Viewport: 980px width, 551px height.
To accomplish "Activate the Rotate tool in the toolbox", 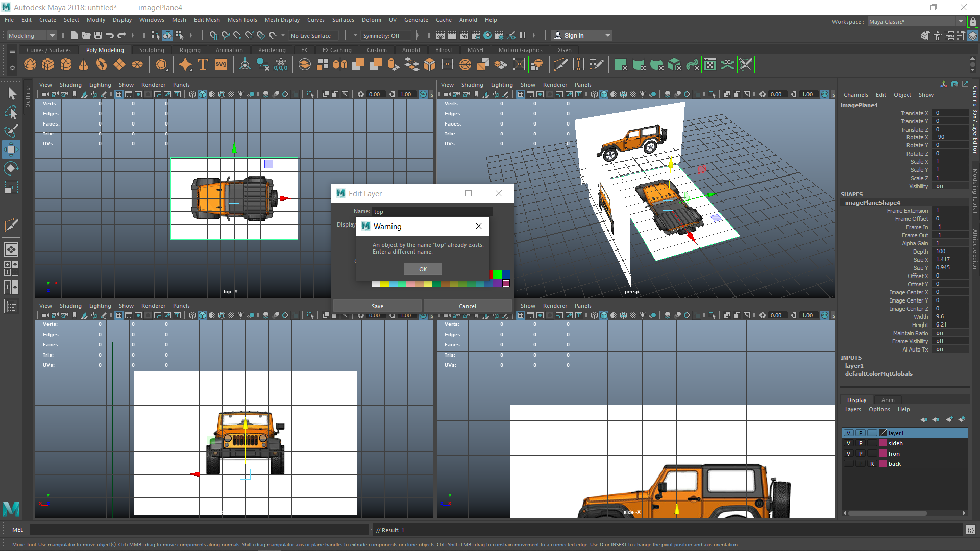I will pyautogui.click(x=11, y=168).
